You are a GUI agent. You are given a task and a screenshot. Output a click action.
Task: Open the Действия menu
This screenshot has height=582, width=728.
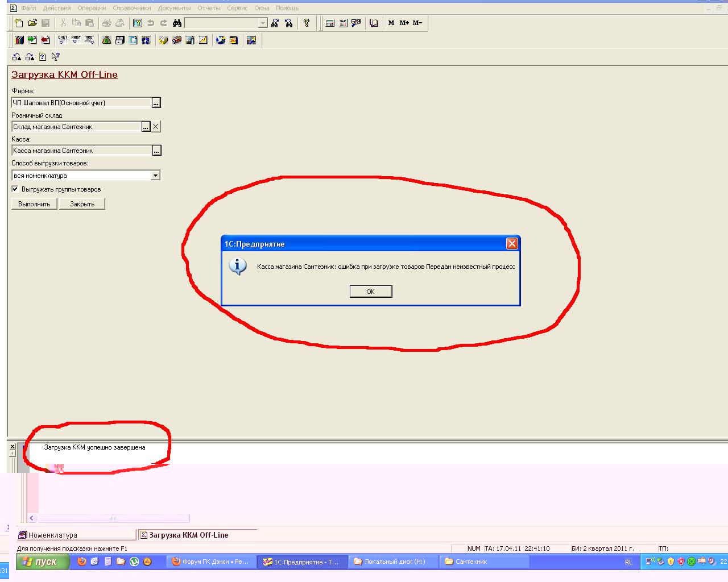click(57, 8)
